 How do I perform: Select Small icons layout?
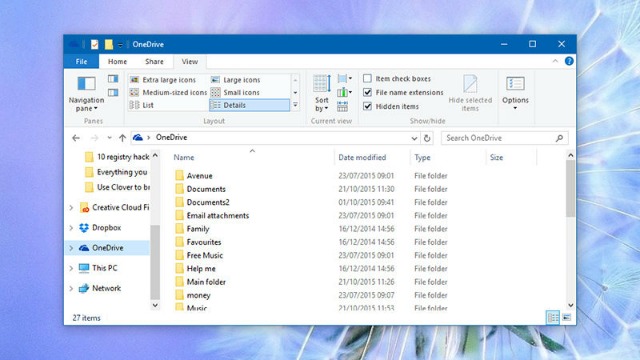235,93
